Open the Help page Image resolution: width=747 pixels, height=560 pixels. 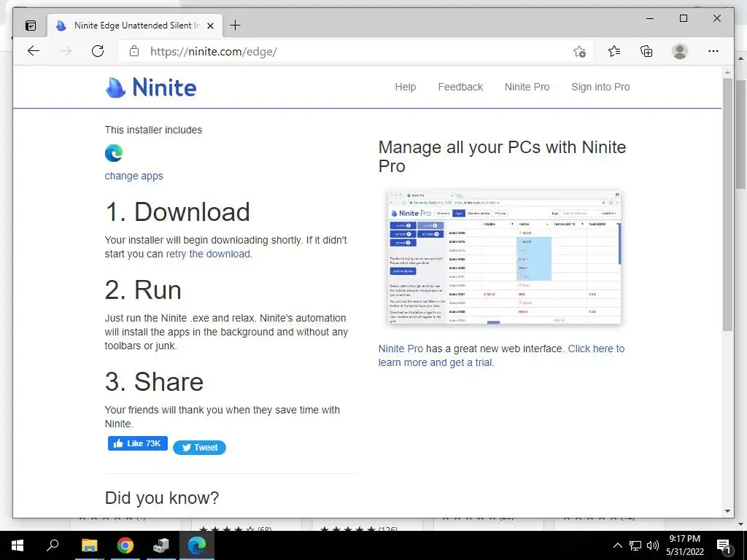[406, 87]
